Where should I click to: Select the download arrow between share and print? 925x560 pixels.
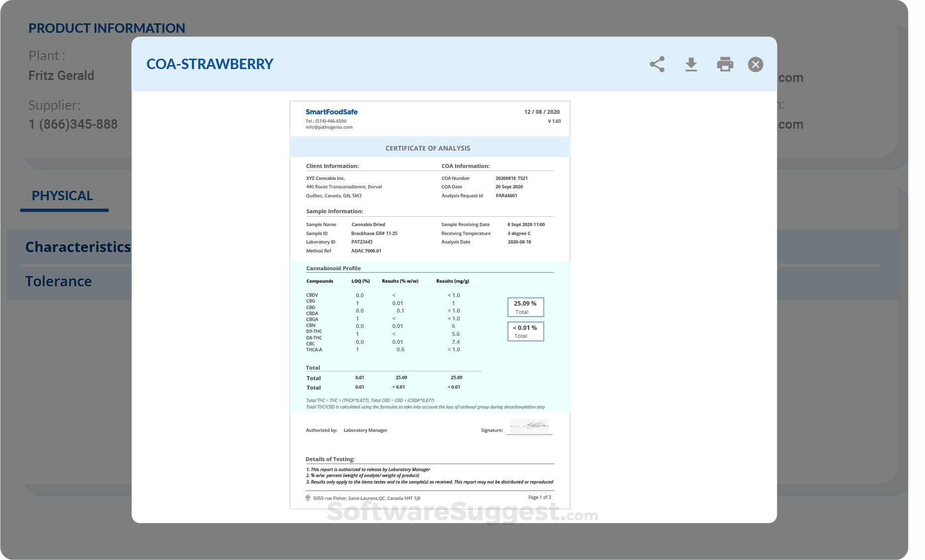coord(691,64)
